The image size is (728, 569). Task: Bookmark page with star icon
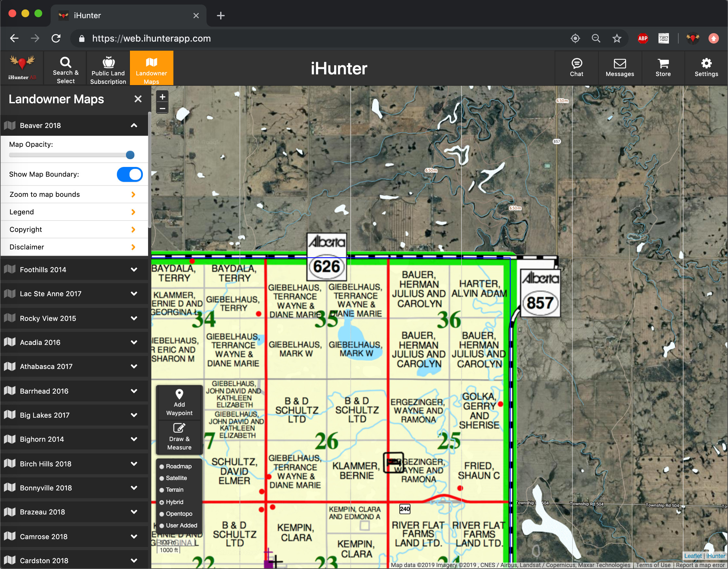pyautogui.click(x=617, y=38)
